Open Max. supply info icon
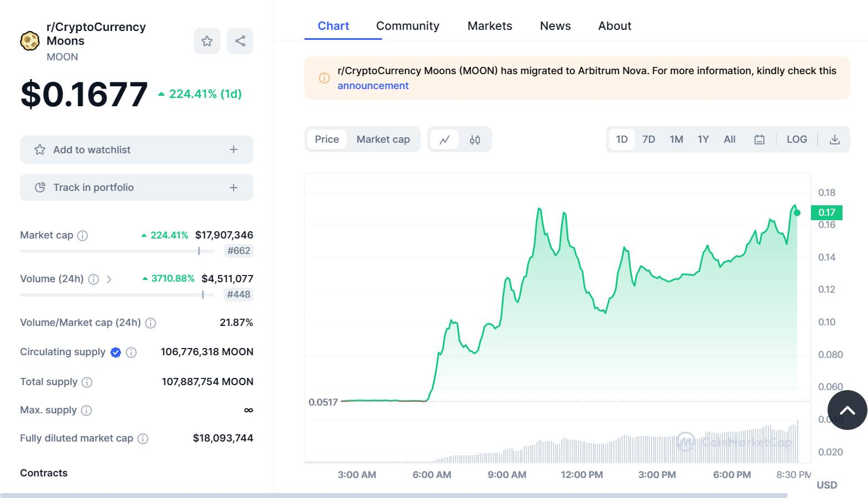 (86, 411)
